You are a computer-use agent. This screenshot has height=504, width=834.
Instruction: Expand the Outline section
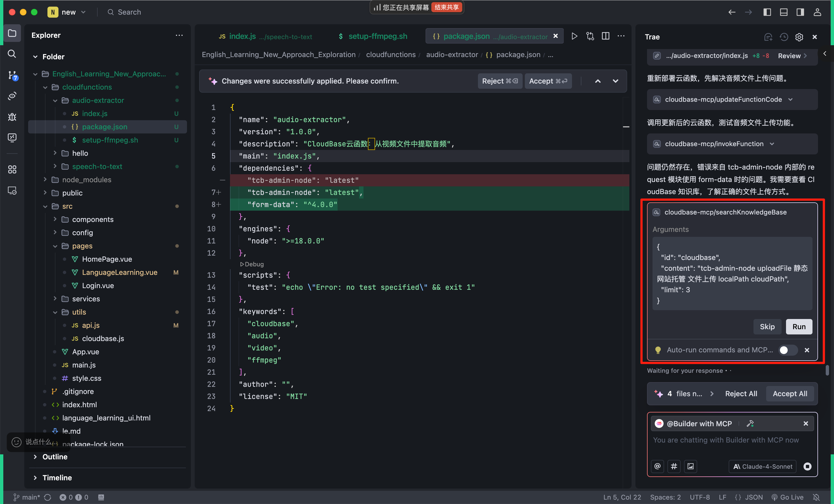(x=35, y=457)
